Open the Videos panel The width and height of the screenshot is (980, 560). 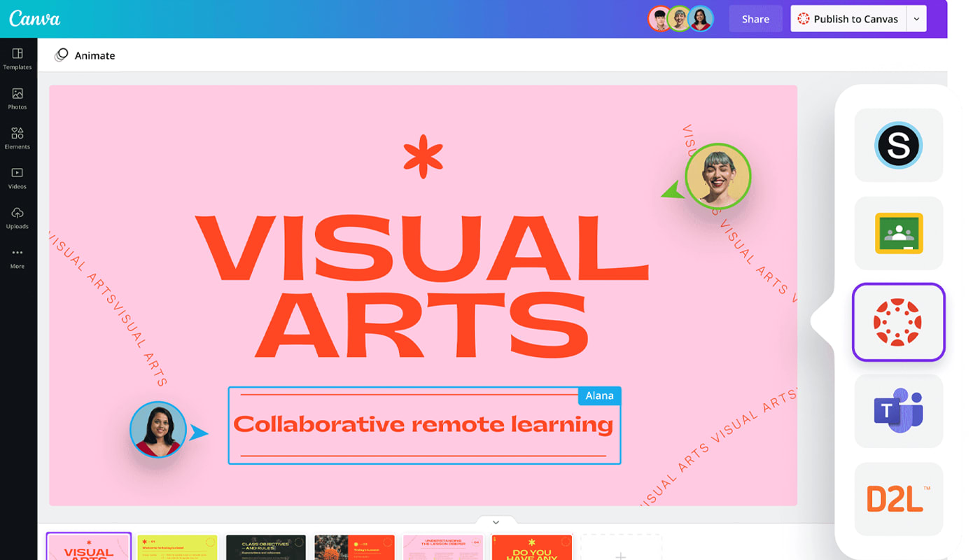coord(17,178)
